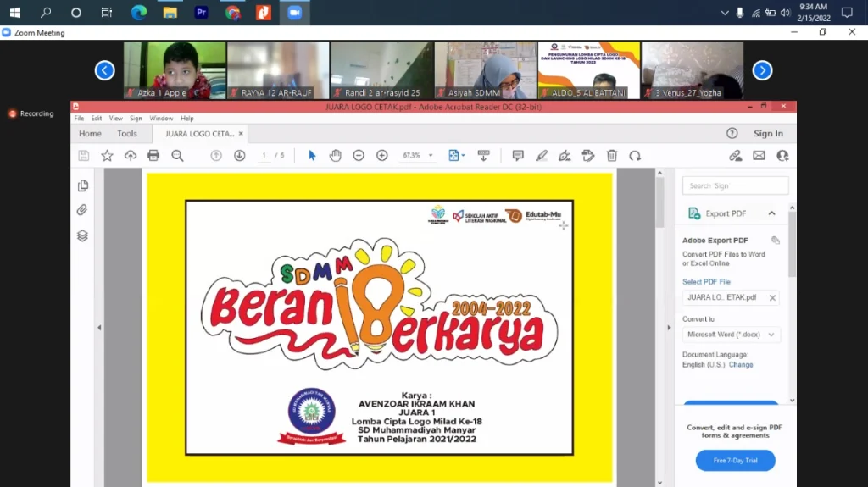The image size is (868, 487).
Task: Click the delete trash icon
Action: [x=612, y=156]
